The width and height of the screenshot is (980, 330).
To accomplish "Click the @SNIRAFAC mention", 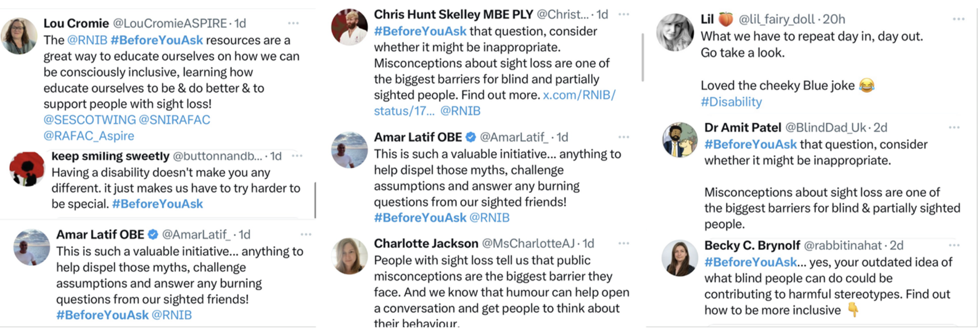I will click(x=175, y=120).
